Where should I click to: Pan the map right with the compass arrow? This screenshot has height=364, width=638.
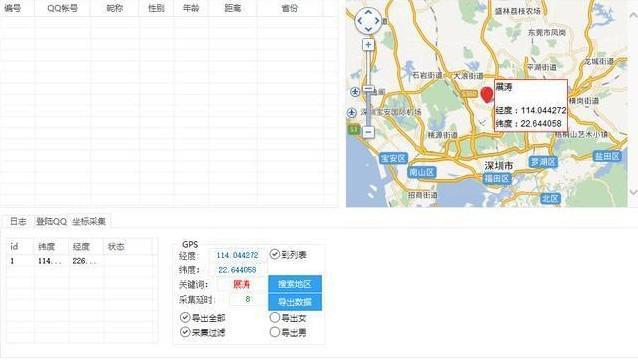click(x=377, y=21)
